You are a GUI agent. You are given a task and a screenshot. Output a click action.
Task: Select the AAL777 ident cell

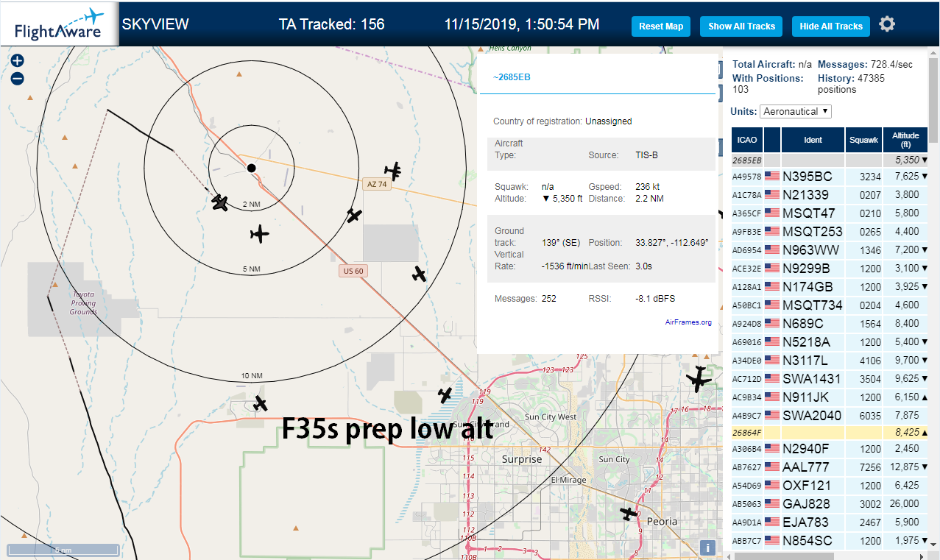[813, 467]
